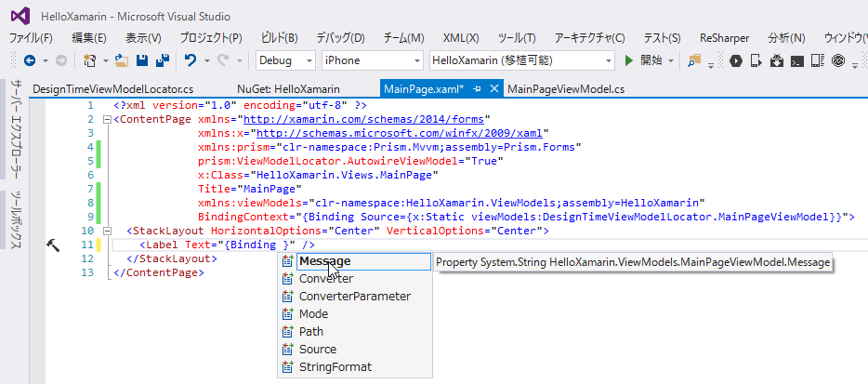Viewport: 868px width, 384px height.
Task: Open the XML(X) menu
Action: coord(461,38)
